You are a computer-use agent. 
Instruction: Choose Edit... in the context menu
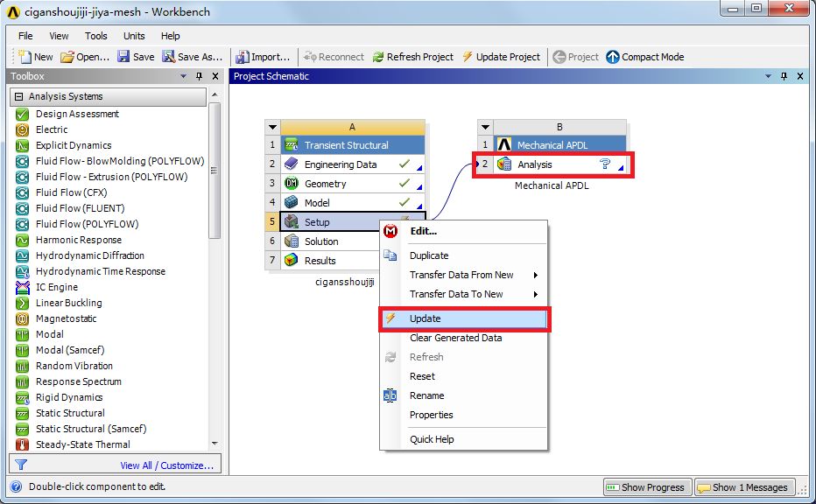tap(464, 232)
